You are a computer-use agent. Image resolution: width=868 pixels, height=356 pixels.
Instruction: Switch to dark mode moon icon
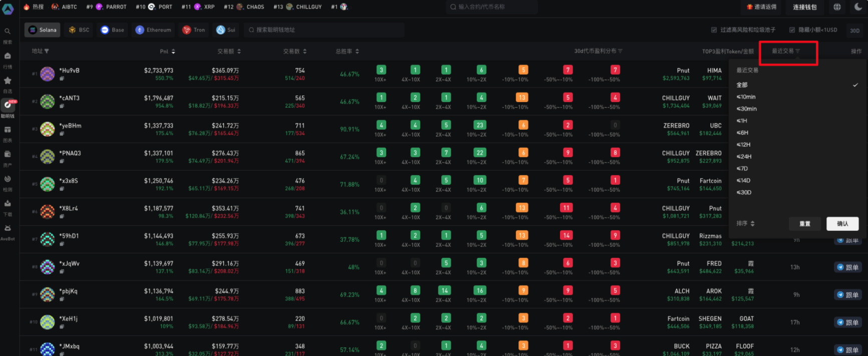(857, 7)
